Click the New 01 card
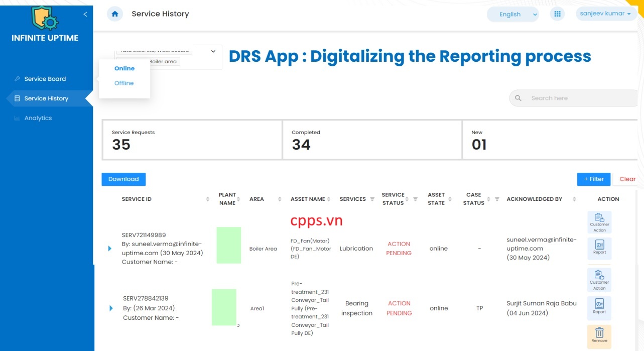 click(x=550, y=140)
